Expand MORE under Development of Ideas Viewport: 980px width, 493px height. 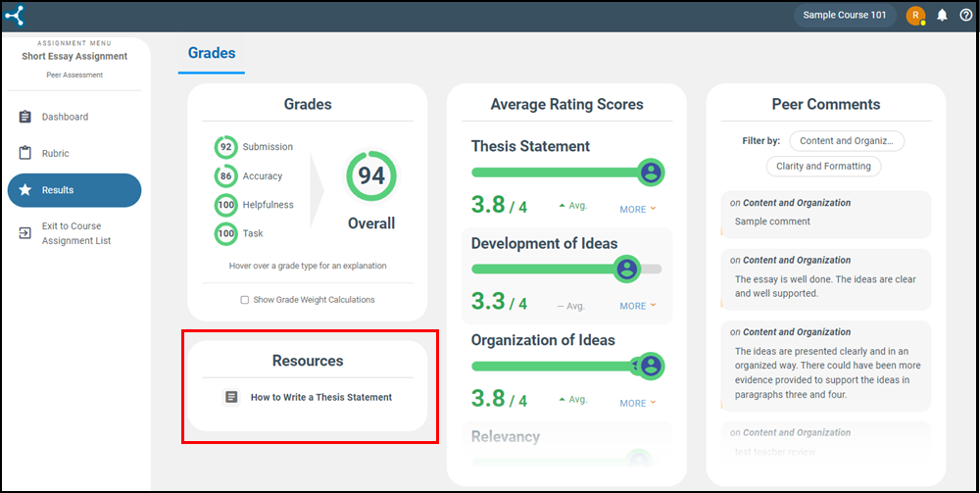[x=637, y=306]
